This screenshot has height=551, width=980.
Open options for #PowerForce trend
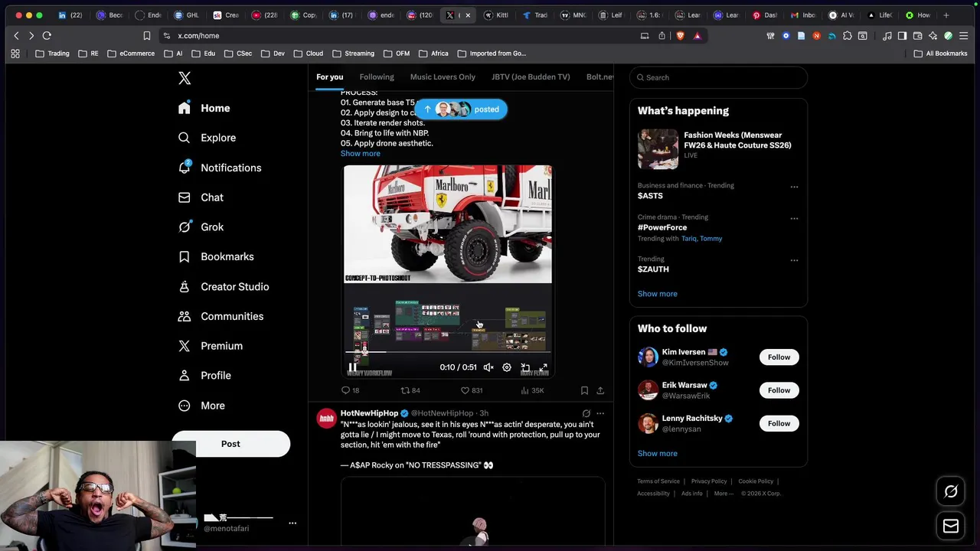794,218
